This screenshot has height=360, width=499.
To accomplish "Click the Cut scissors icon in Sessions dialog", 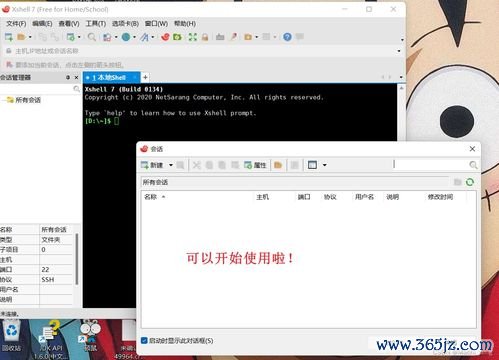I will point(197,165).
